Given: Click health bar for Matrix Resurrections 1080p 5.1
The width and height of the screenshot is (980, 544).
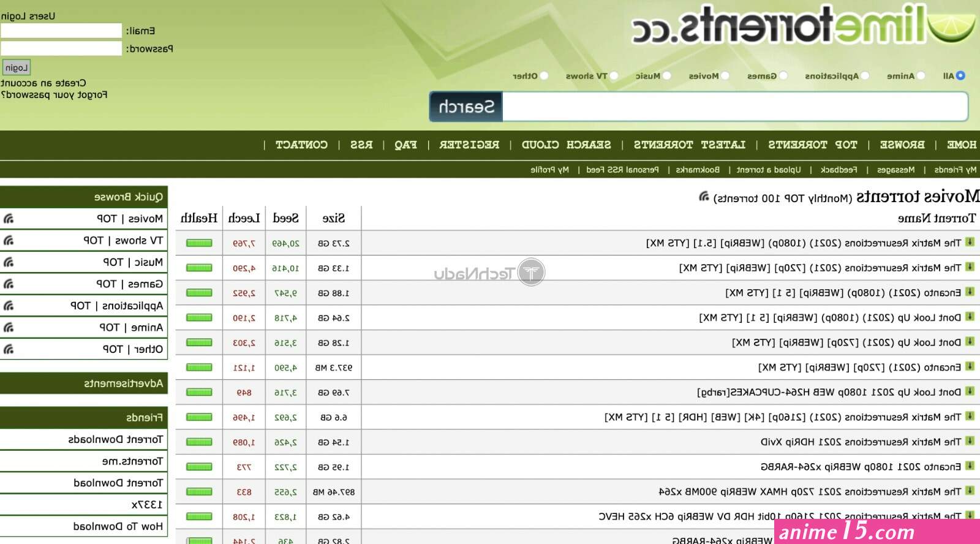Looking at the screenshot, I should (199, 243).
